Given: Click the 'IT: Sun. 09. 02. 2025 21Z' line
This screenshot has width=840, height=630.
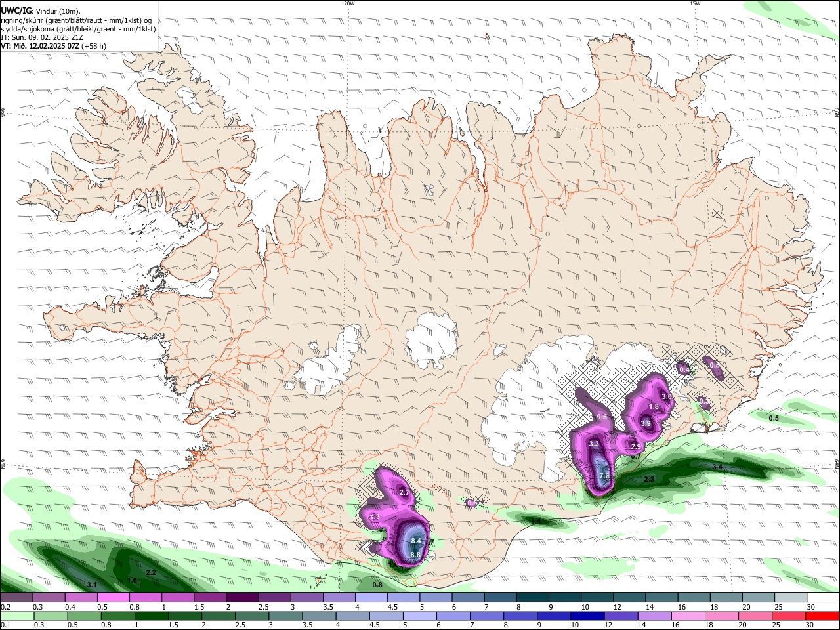Looking at the screenshot, I should (x=42, y=37).
